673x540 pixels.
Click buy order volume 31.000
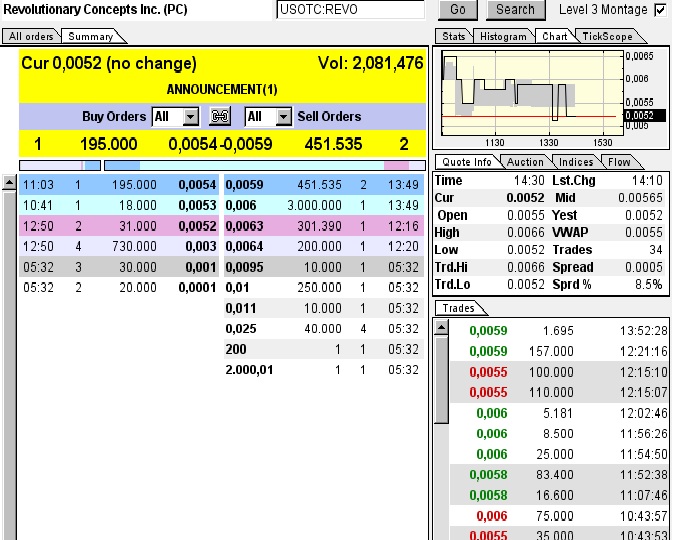click(138, 226)
